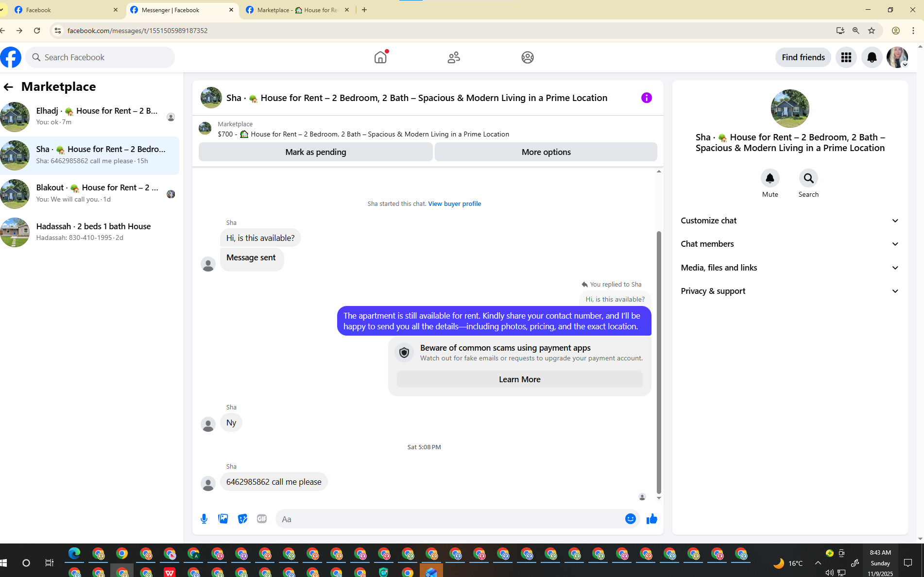Click the listing thumbnail in right panel

pyautogui.click(x=789, y=108)
